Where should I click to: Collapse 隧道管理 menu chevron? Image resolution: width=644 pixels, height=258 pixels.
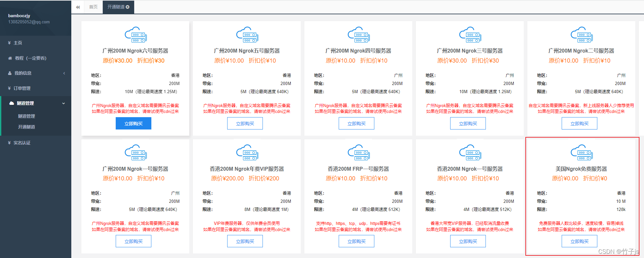point(64,103)
